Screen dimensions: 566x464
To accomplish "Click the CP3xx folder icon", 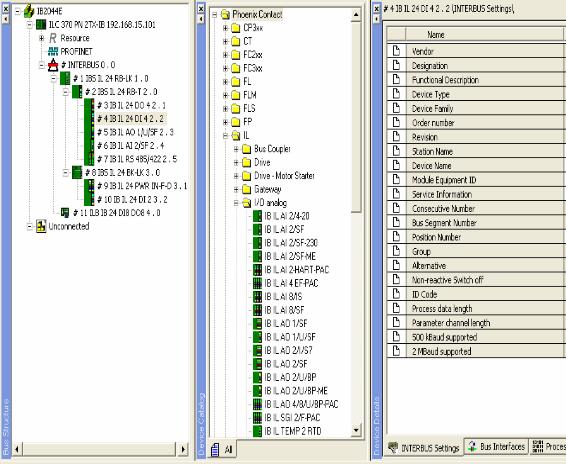I will click(236, 28).
